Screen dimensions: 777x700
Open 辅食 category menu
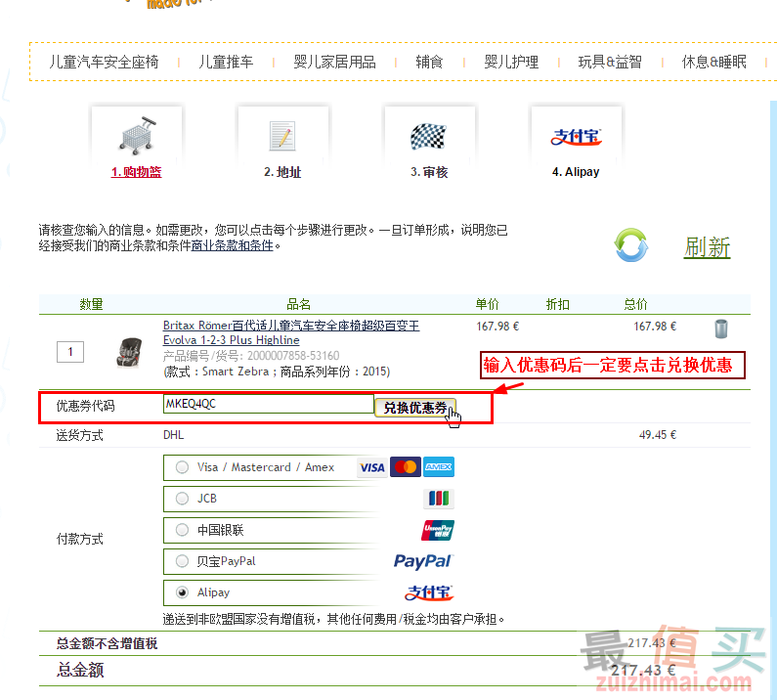[429, 62]
